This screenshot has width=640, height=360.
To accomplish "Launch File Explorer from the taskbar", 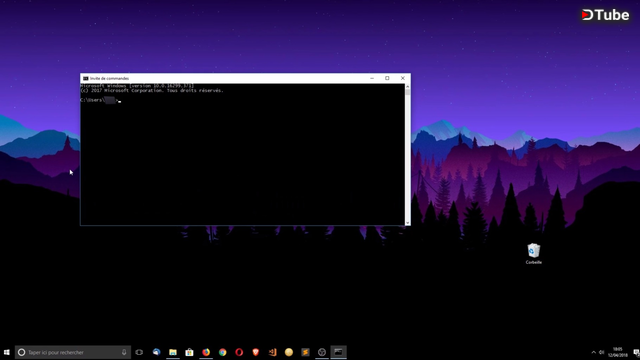I will click(173, 352).
